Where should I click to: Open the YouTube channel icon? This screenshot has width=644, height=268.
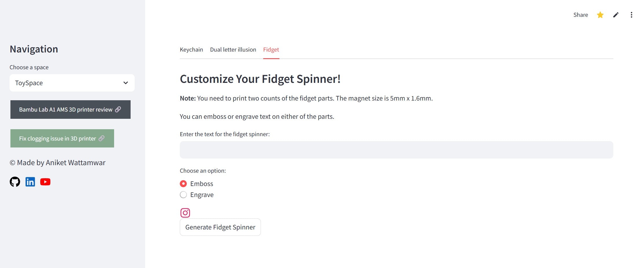tap(45, 182)
